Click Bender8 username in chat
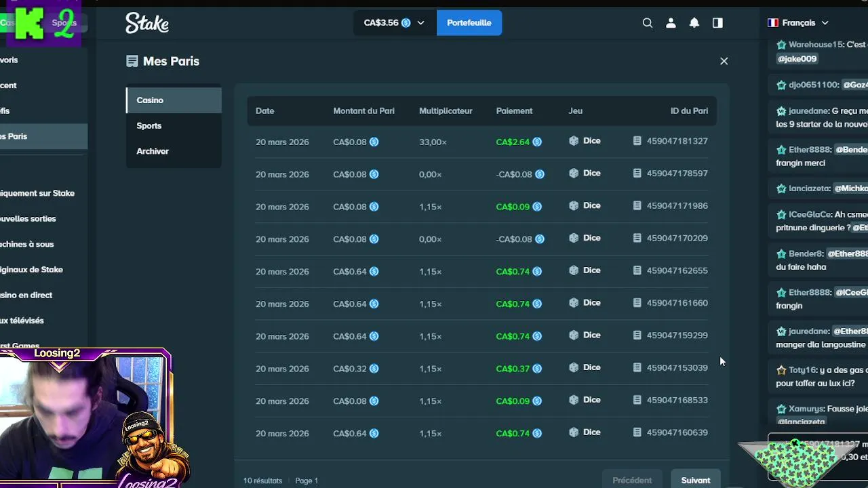This screenshot has width=868, height=488. (806, 254)
